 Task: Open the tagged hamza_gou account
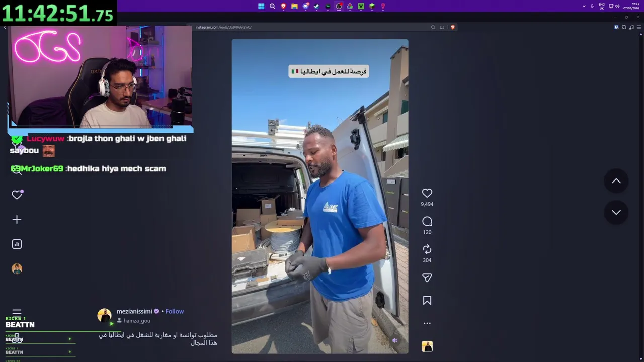(137, 321)
